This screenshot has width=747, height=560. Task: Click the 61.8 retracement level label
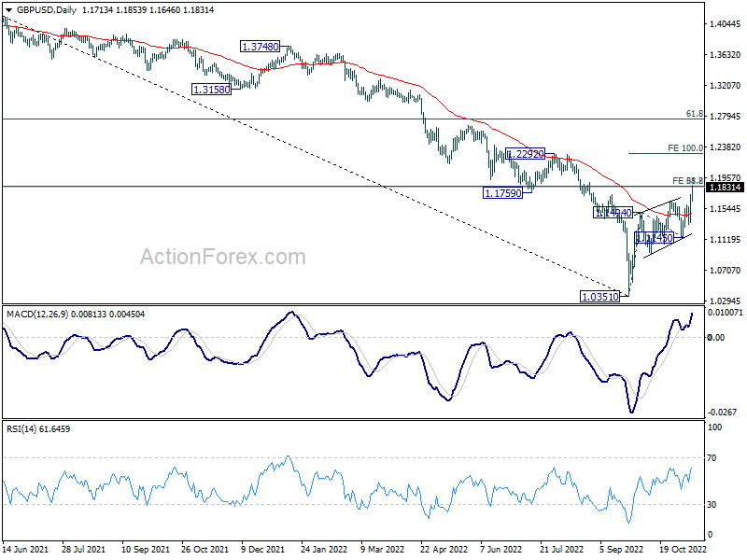[x=694, y=114]
